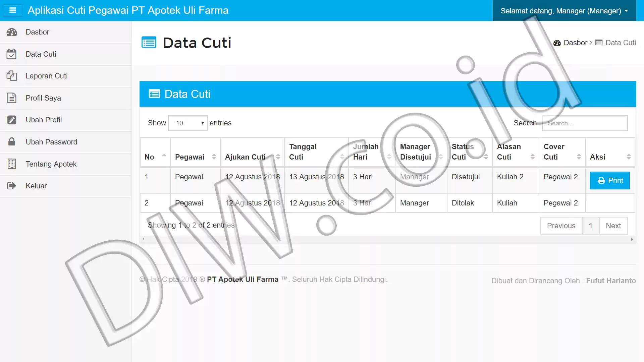Click the Tentang Apotek building icon
Image resolution: width=644 pixels, height=362 pixels.
click(x=12, y=164)
